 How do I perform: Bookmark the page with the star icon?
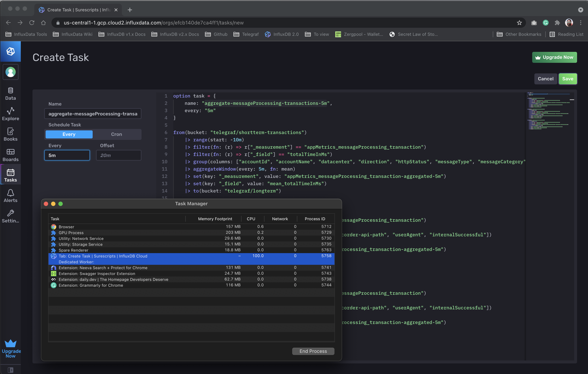pos(519,22)
